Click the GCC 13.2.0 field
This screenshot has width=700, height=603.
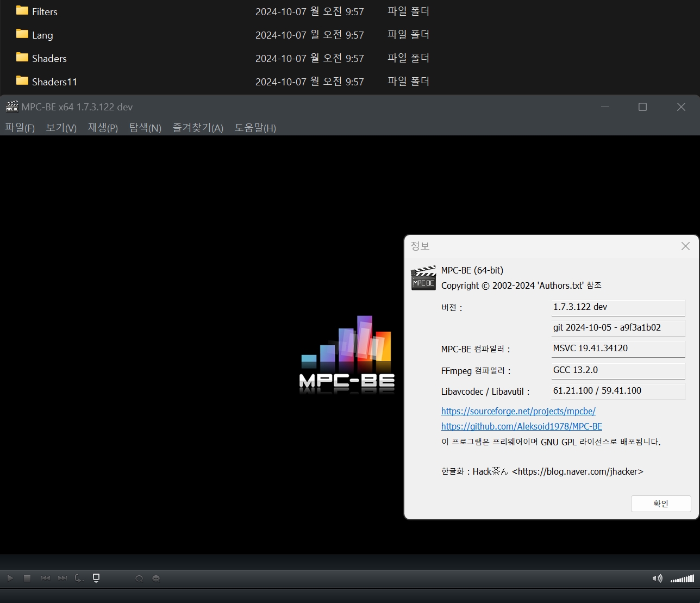(618, 370)
